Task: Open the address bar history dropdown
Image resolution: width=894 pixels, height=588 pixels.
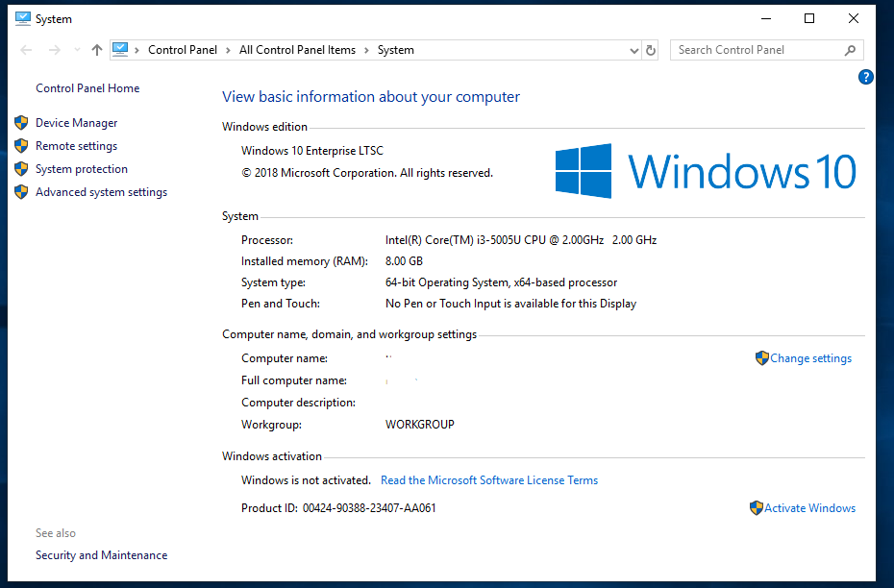Action: point(634,50)
